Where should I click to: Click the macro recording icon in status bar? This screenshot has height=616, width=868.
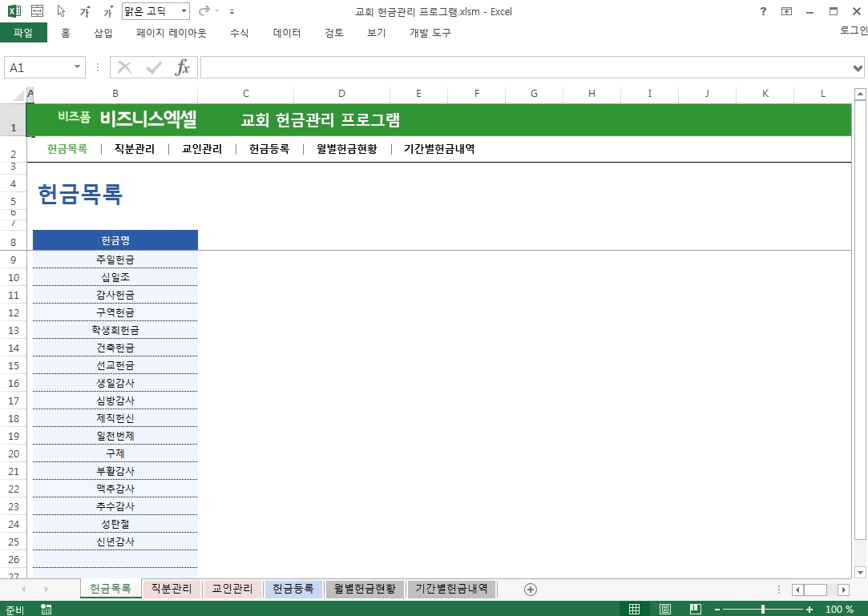(46, 610)
